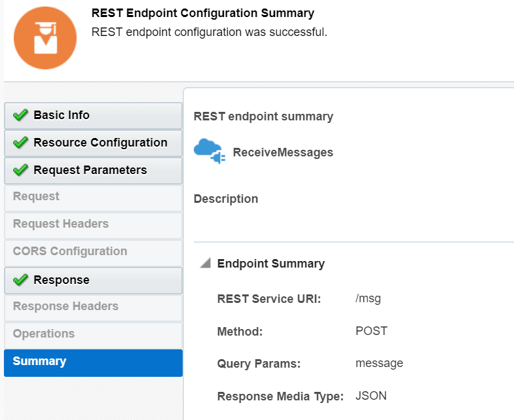Click the orange REST adapter wizard icon
The image size is (514, 420).
[x=45, y=38]
